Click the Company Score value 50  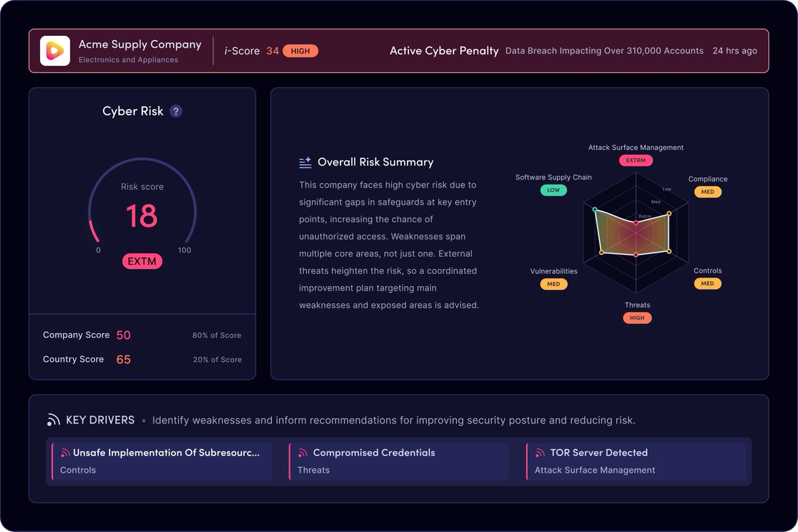click(124, 335)
